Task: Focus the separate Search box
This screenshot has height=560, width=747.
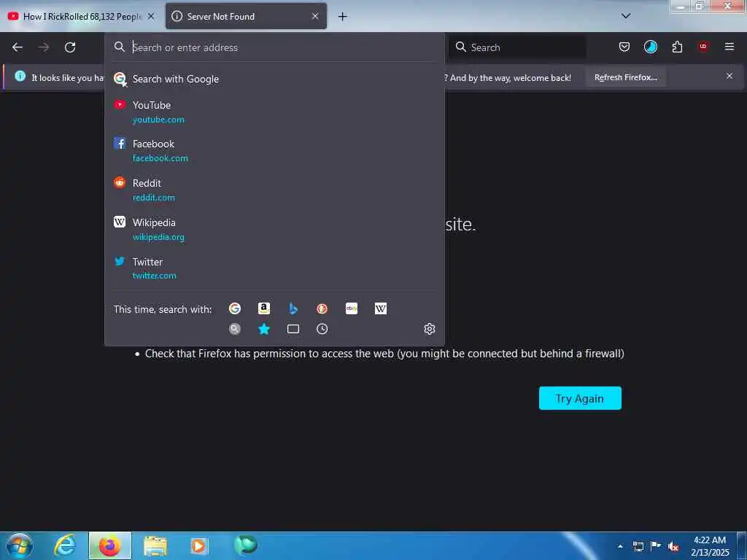Action: point(517,47)
